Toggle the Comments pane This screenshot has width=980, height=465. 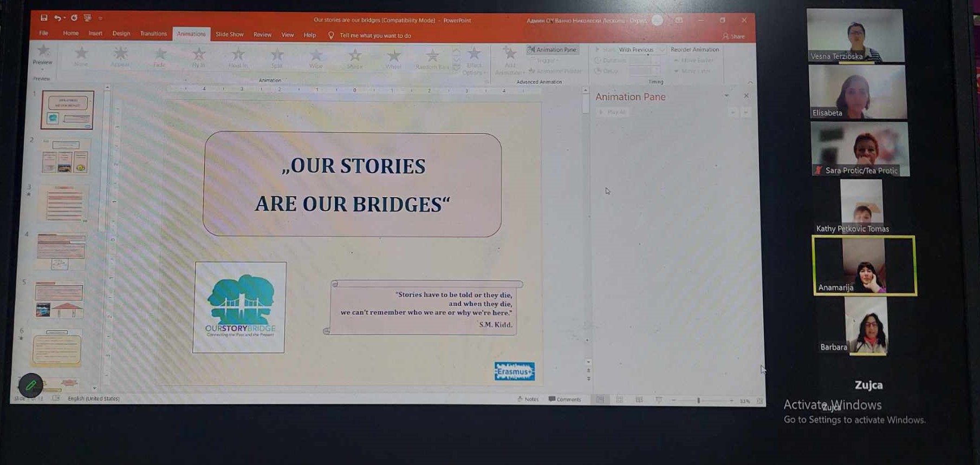tap(564, 399)
